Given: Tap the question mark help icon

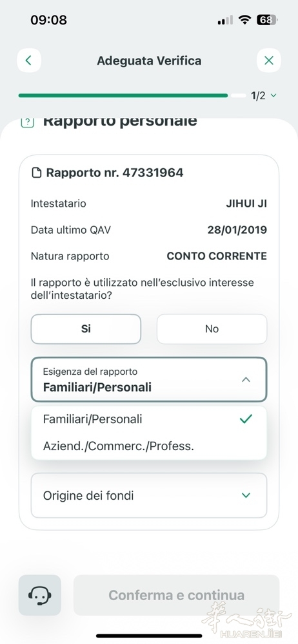Looking at the screenshot, I should coord(28,122).
